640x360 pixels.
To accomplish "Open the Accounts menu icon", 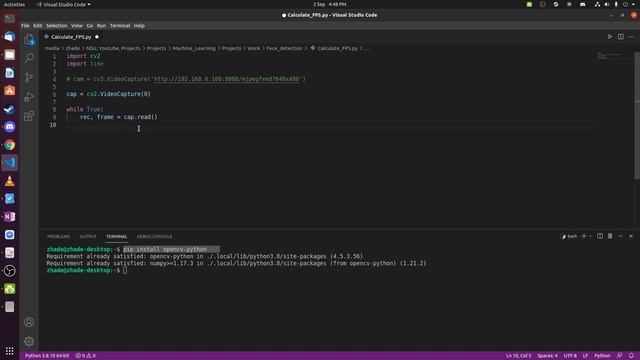I will pos(29,322).
